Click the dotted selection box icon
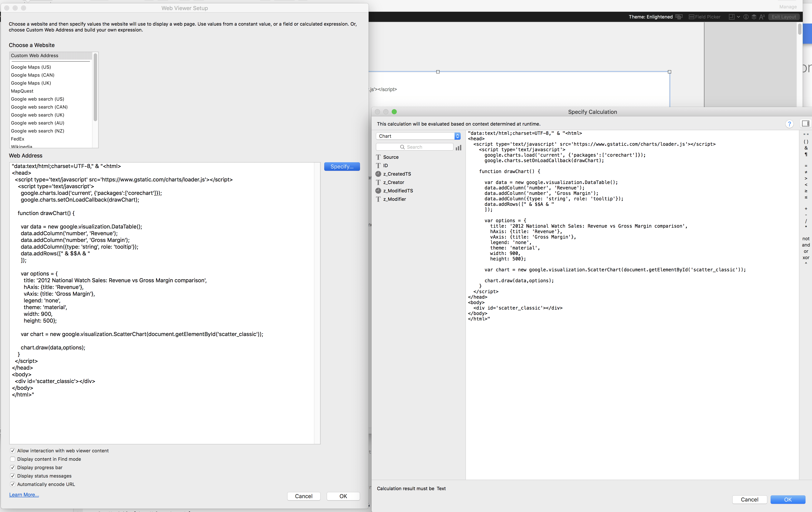The height and width of the screenshot is (512, 812). click(x=731, y=17)
